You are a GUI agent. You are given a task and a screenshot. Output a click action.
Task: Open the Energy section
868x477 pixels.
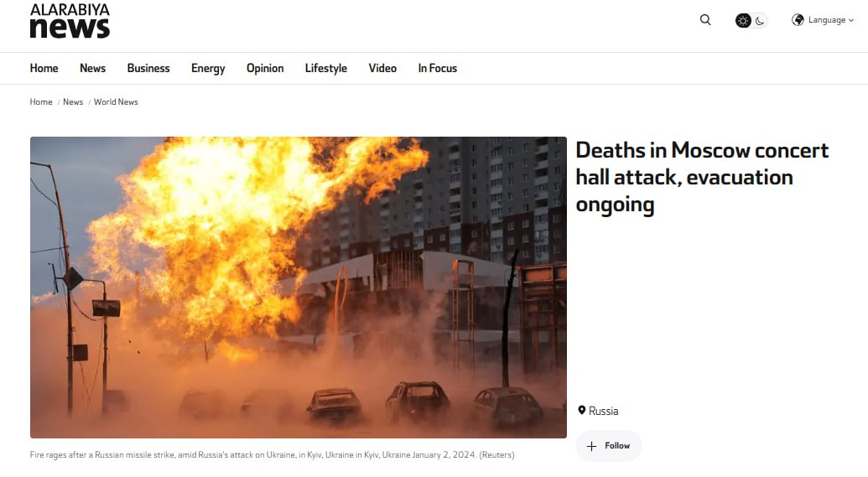pyautogui.click(x=208, y=68)
